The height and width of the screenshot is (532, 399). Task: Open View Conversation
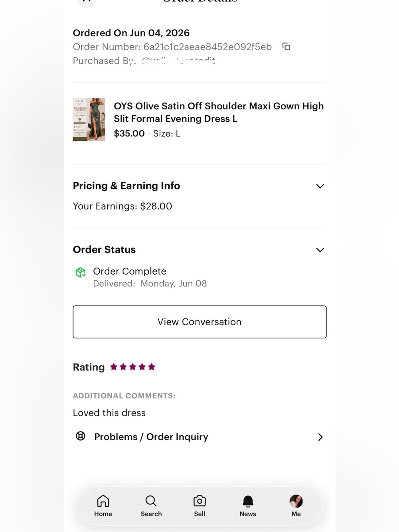click(199, 322)
